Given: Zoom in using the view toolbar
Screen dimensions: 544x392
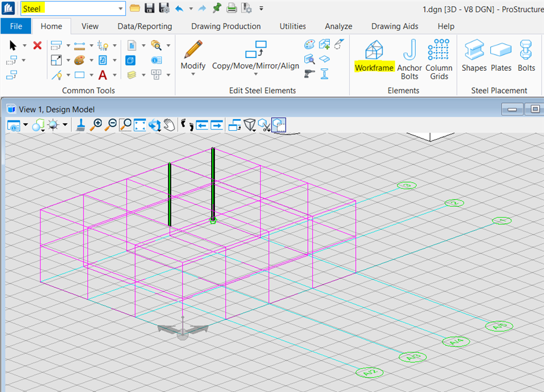Looking at the screenshot, I should click(96, 125).
